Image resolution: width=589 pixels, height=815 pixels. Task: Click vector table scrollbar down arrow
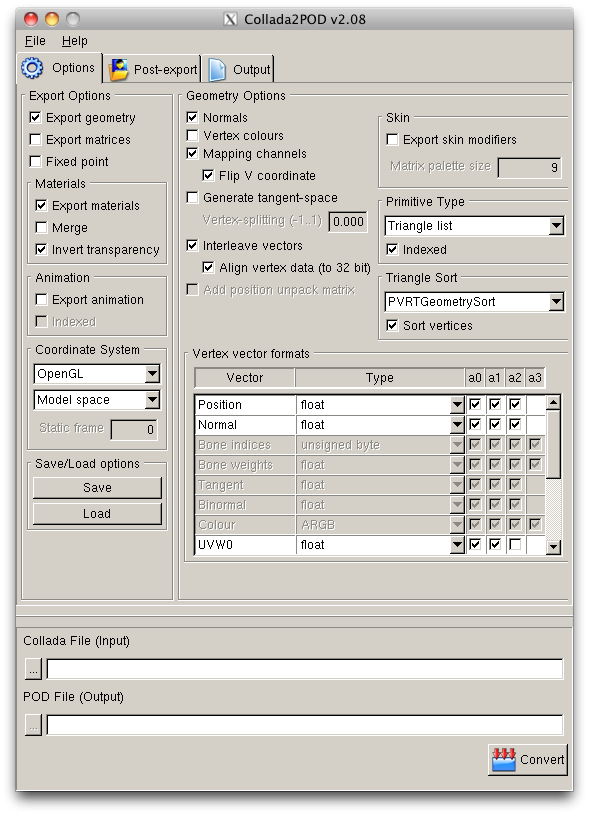(x=553, y=547)
